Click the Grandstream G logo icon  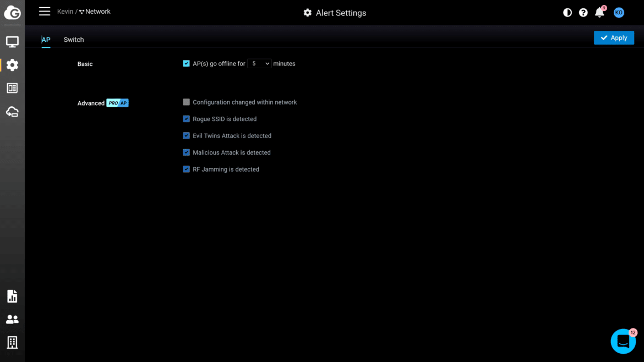[x=12, y=13]
